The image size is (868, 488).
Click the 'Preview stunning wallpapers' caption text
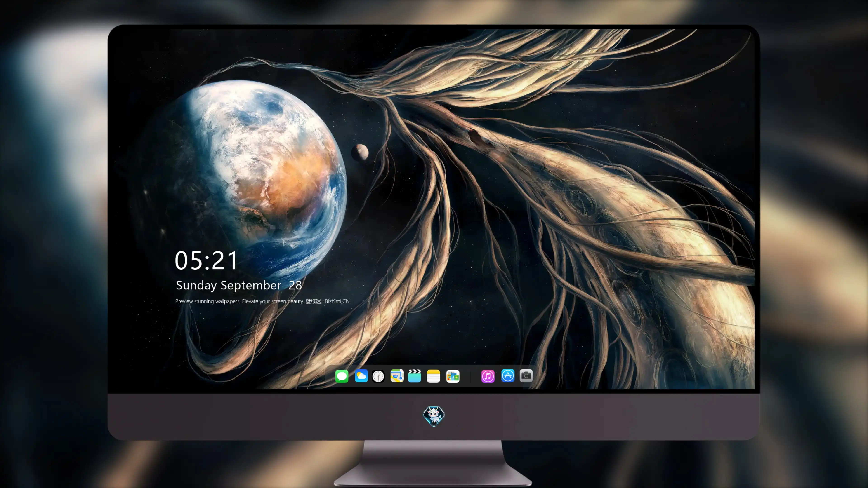point(262,301)
